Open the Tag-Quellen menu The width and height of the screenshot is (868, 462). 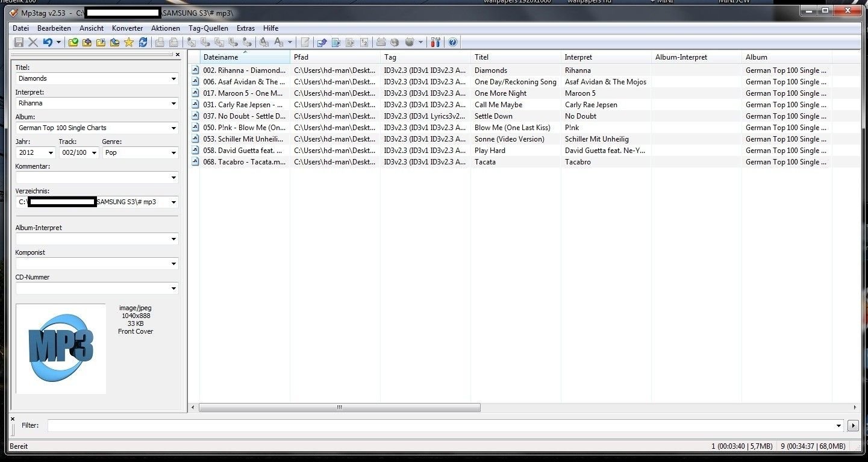pos(208,28)
